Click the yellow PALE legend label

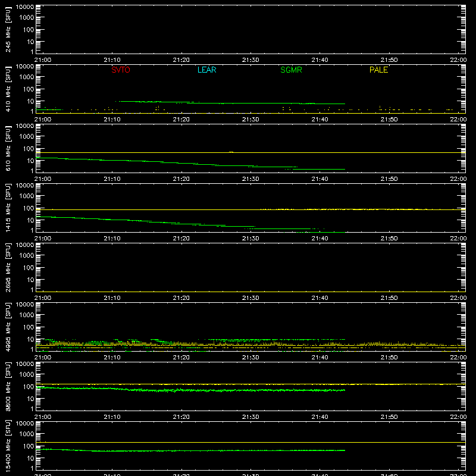(x=378, y=70)
